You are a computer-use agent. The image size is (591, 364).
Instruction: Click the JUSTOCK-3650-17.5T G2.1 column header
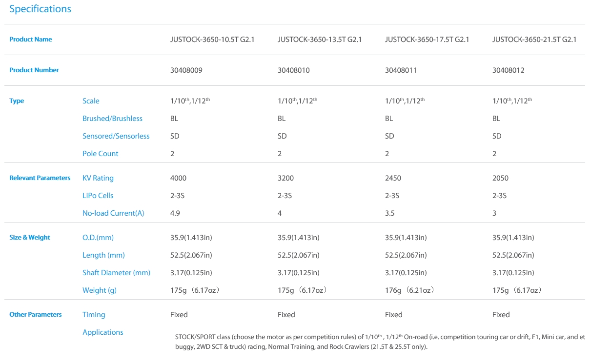[x=427, y=40]
